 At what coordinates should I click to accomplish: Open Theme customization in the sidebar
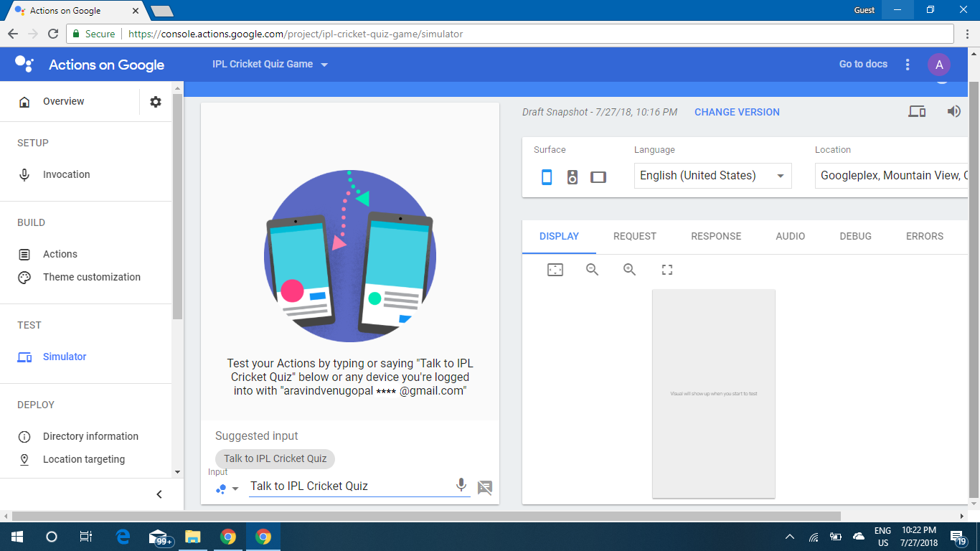pos(92,278)
